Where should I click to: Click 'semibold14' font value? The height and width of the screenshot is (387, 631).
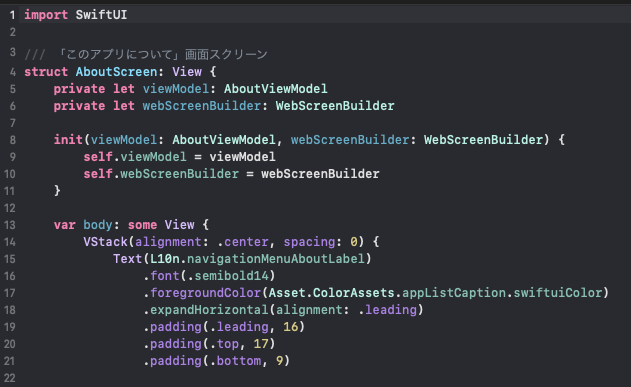tap(231, 276)
